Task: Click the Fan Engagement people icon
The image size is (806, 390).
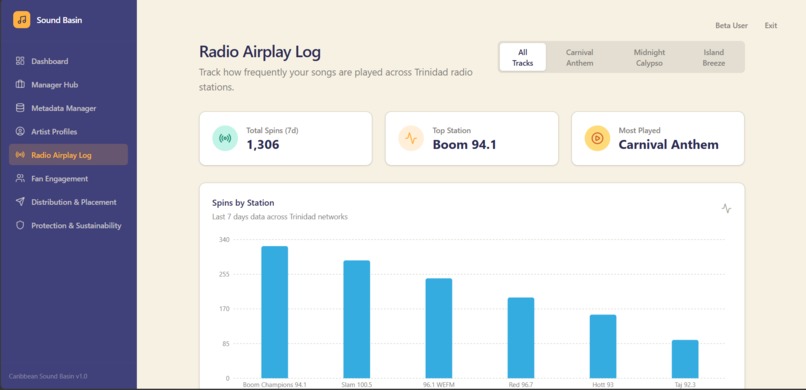Action: pyautogui.click(x=20, y=178)
